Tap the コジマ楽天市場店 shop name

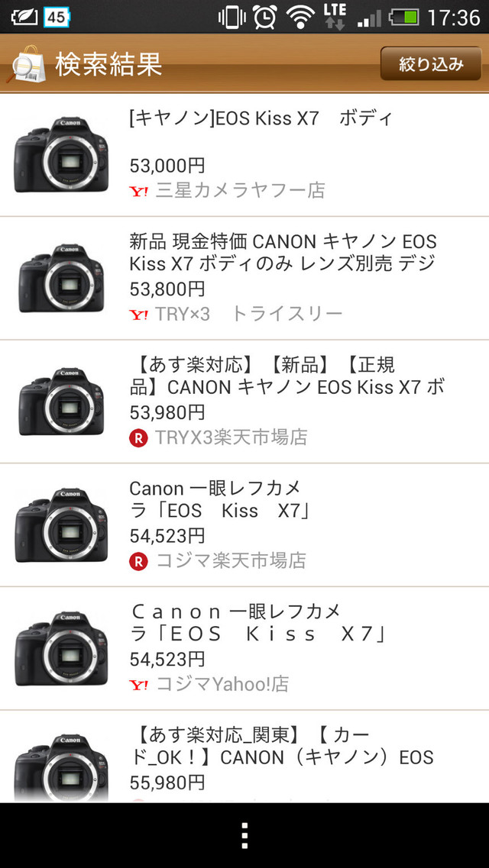point(231,561)
